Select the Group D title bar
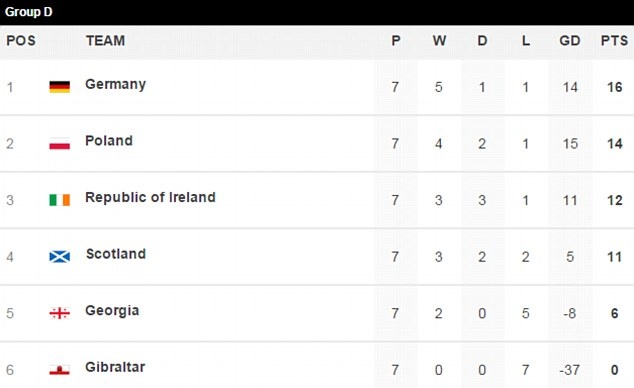Screen dimensions: 634x388 (x=317, y=12)
